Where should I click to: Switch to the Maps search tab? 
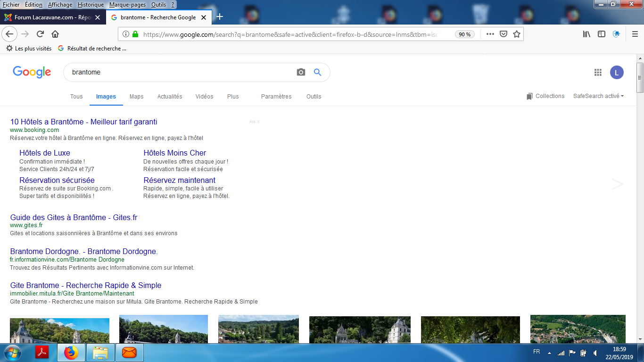click(136, 97)
